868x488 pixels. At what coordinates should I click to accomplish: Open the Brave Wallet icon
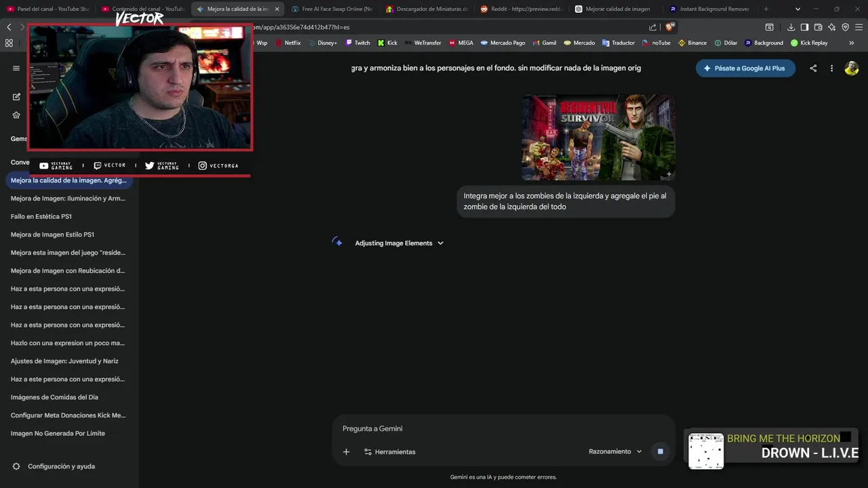tap(818, 27)
